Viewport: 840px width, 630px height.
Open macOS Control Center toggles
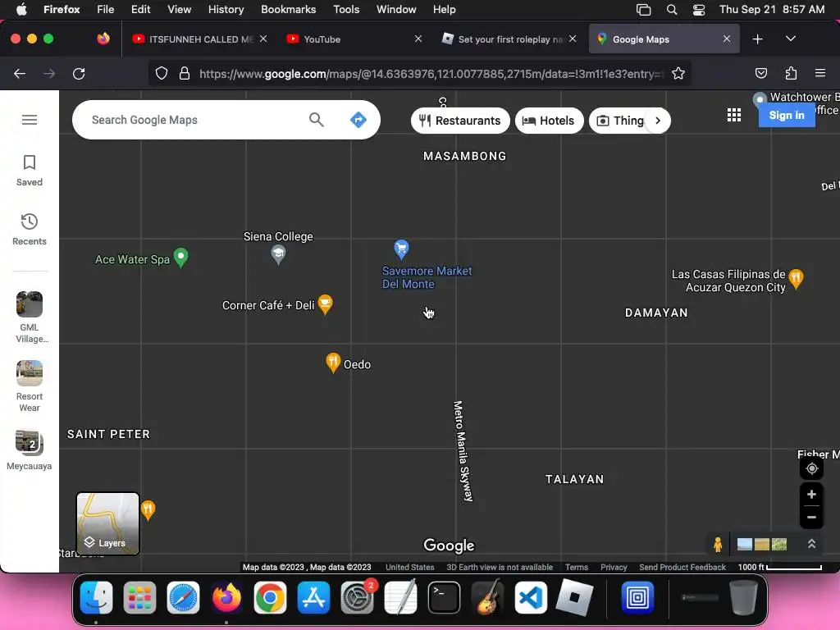point(699,10)
